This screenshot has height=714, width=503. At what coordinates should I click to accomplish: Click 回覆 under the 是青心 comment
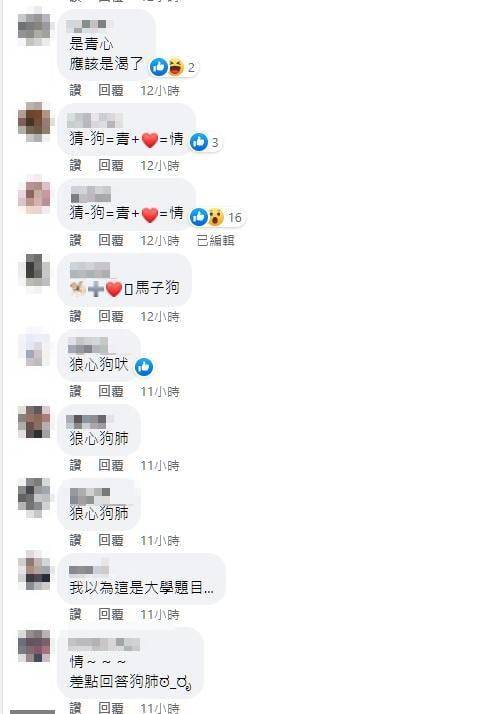(x=111, y=91)
